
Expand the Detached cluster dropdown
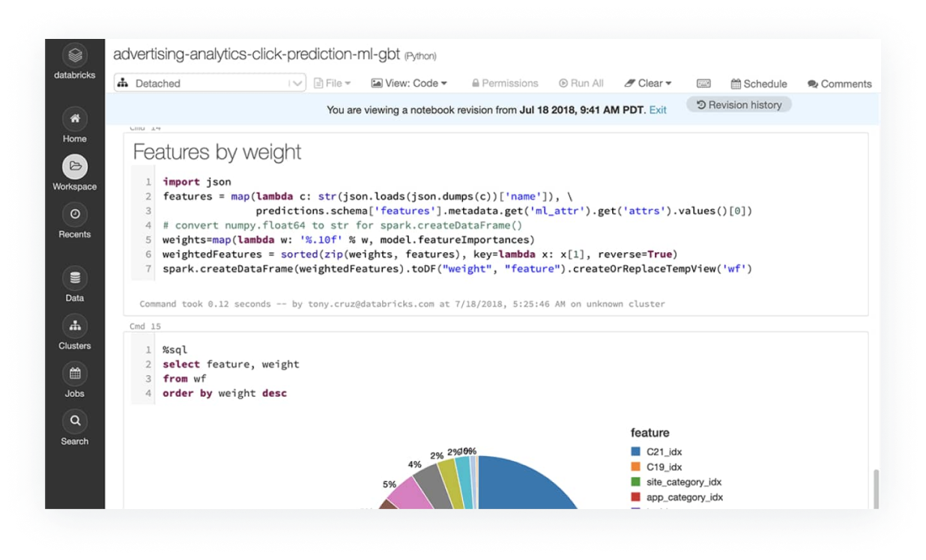click(x=210, y=83)
